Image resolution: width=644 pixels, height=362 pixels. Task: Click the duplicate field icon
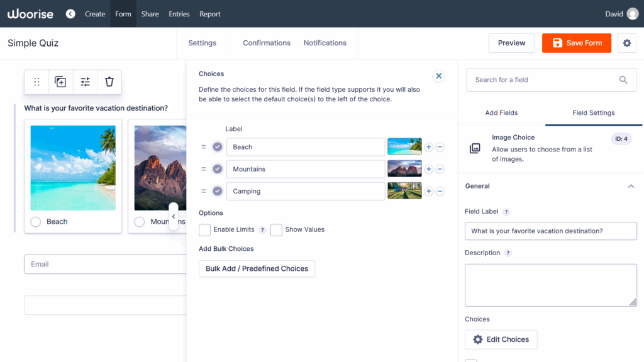(60, 82)
